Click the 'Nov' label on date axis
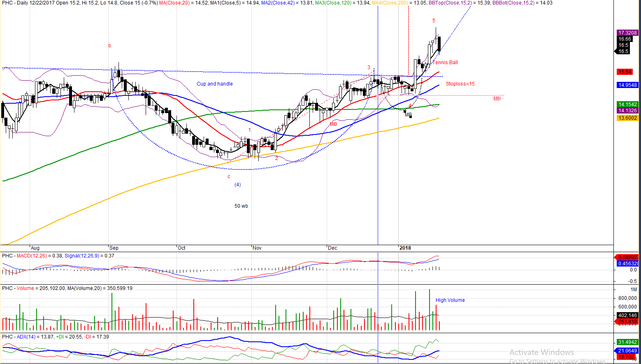Screen dimensions: 641x364 coord(257,248)
